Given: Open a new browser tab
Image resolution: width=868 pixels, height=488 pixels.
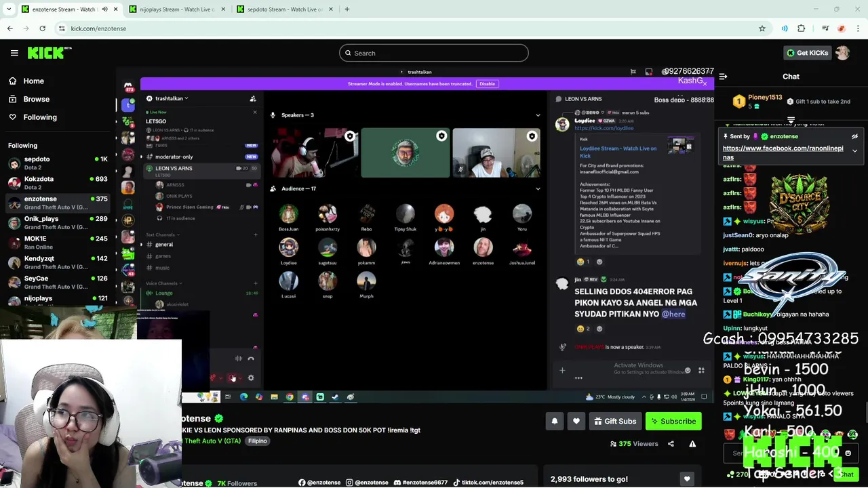Looking at the screenshot, I should pos(347,9).
